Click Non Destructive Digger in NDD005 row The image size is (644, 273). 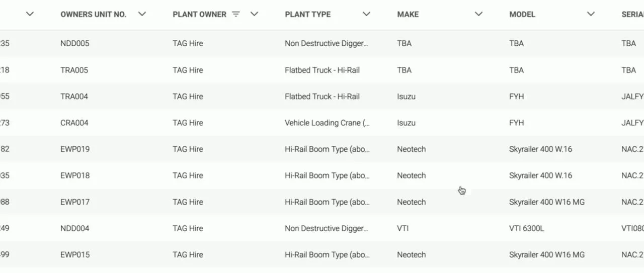[x=327, y=43]
